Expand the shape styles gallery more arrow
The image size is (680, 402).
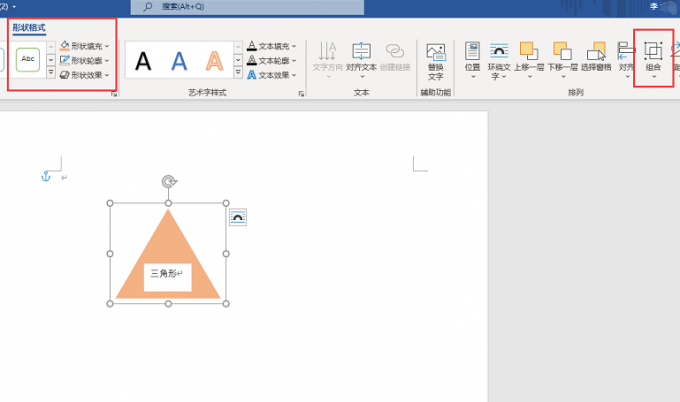coord(51,73)
